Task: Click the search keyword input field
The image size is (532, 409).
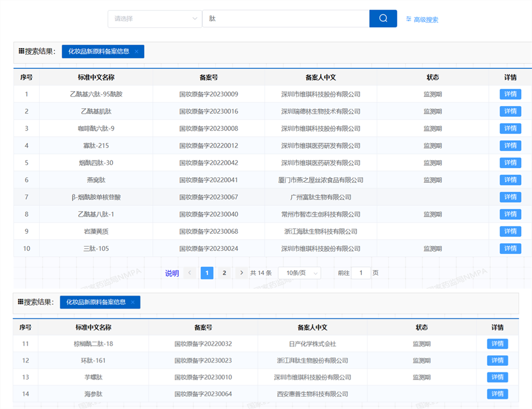Action: 286,19
